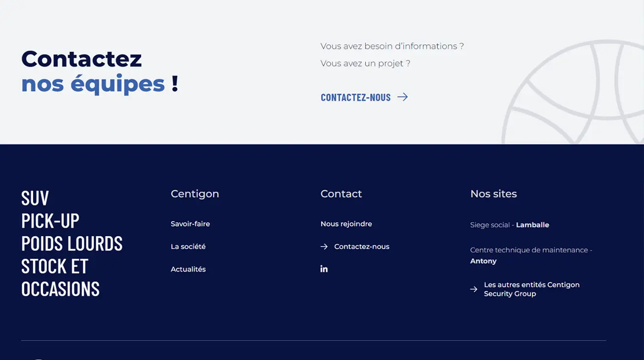Click the arrow beside Les autres entités Centigon
644x360 pixels.
pos(474,289)
